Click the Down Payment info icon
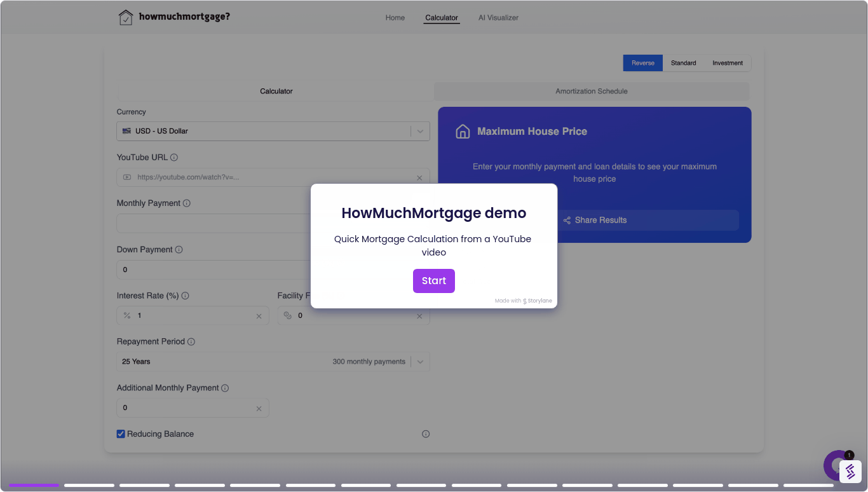The height and width of the screenshot is (492, 868). (x=179, y=250)
